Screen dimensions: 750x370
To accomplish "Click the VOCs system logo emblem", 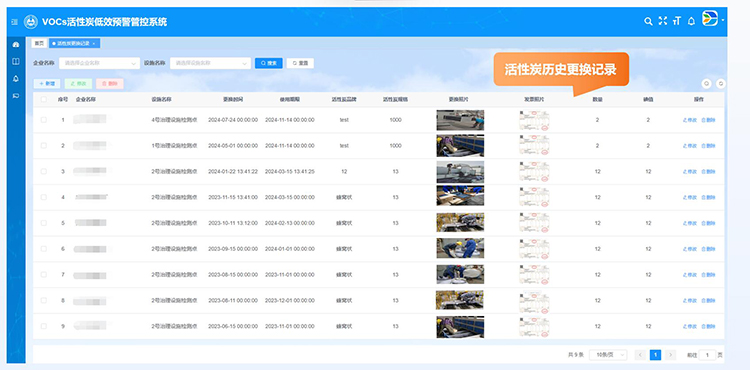I will pos(31,22).
